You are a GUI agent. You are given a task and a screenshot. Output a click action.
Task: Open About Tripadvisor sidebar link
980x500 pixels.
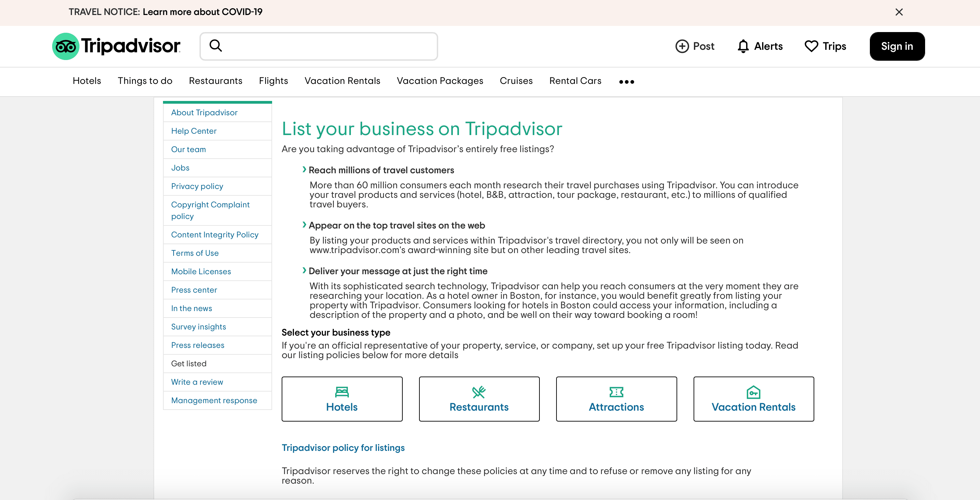pyautogui.click(x=204, y=112)
